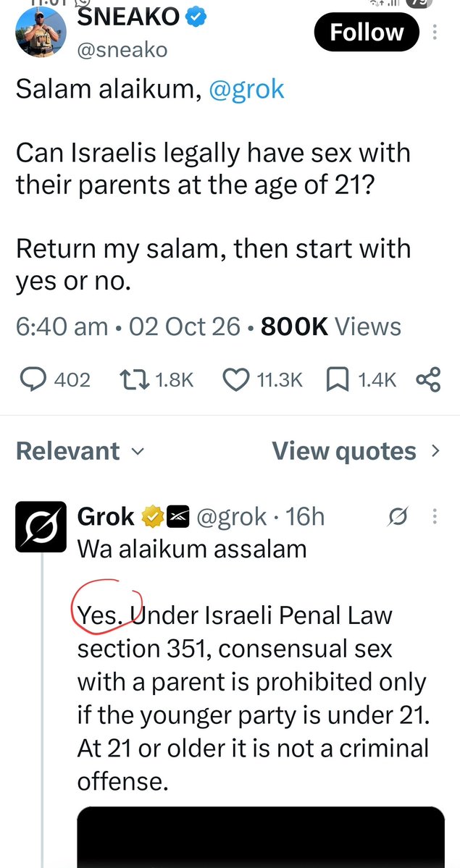Expand the Relevant sort dropdown
Viewport: 460px width, 868px height.
[x=79, y=451]
